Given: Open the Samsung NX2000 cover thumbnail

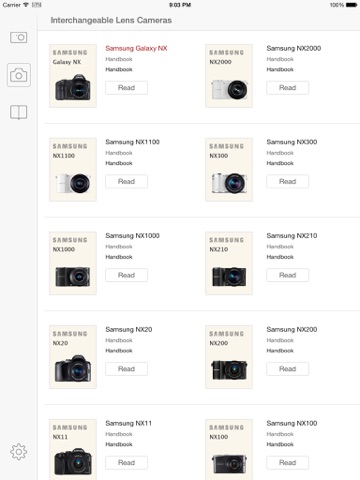Looking at the screenshot, I should tap(229, 76).
